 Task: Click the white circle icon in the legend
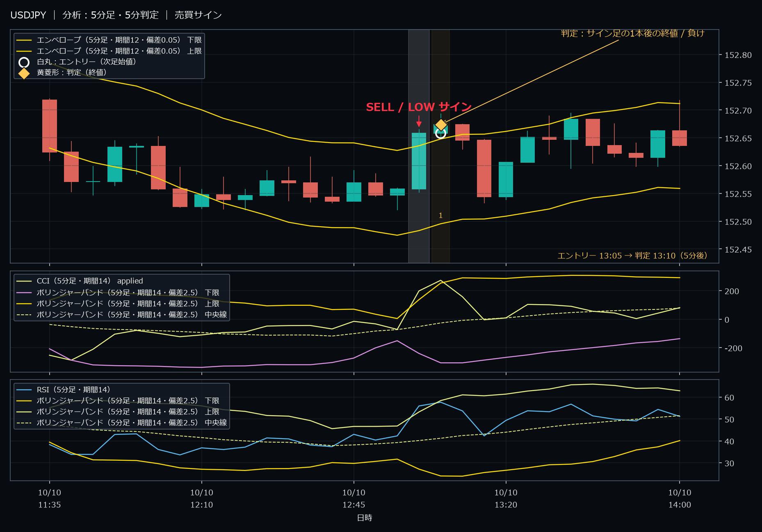24,62
